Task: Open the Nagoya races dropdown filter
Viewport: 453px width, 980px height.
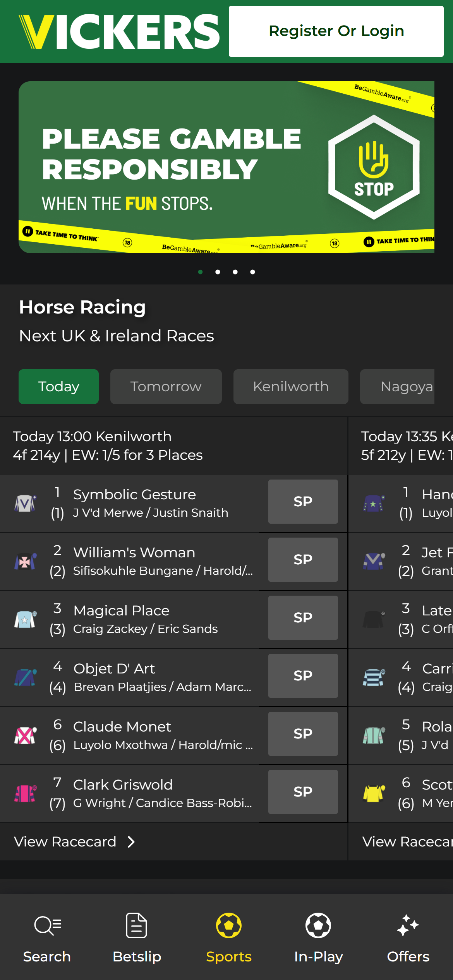Action: coord(406,386)
